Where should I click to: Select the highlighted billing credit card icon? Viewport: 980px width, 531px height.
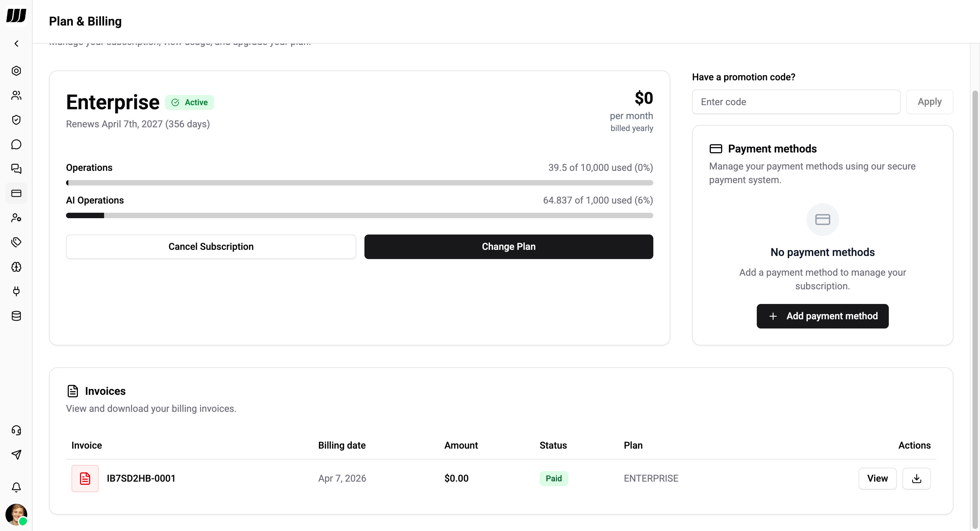(x=16, y=193)
